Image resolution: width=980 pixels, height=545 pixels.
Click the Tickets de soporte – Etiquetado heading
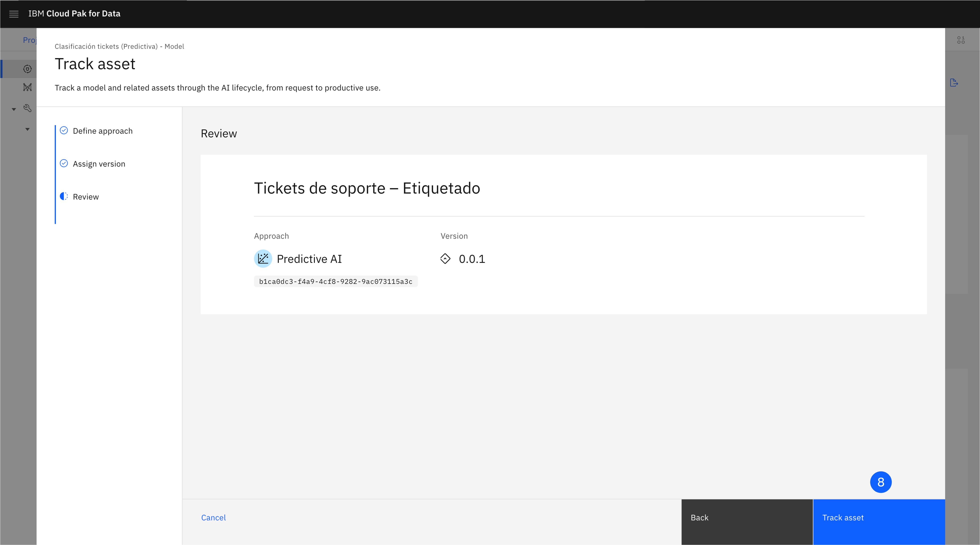click(367, 188)
